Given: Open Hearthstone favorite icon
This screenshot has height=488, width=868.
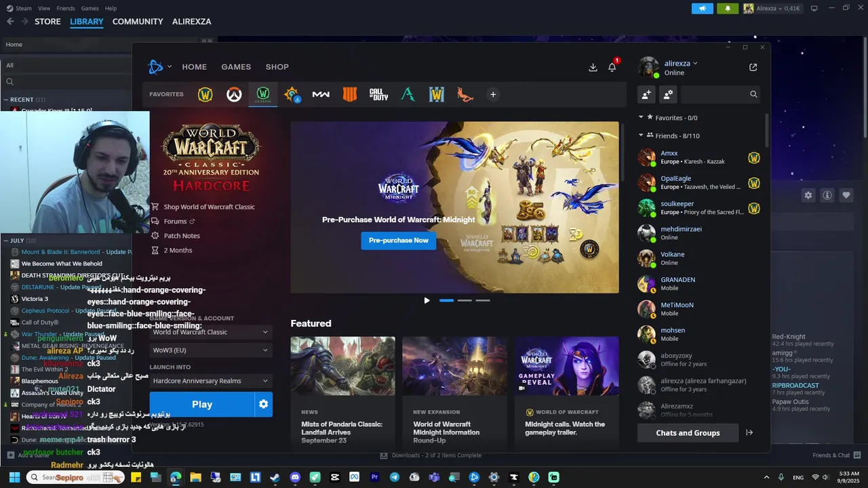Looking at the screenshot, I should point(292,95).
